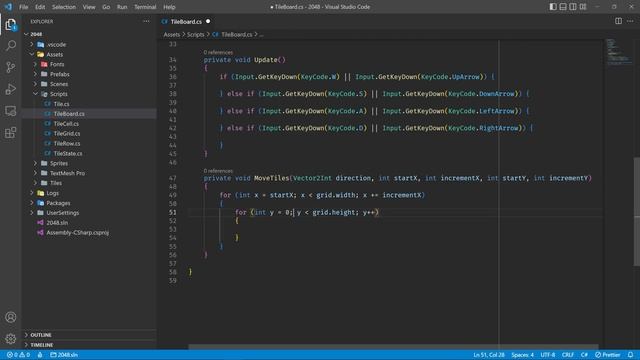Image resolution: width=640 pixels, height=360 pixels.
Task: Click the Explorer panel more actions ellipsis
Action: pos(146,21)
